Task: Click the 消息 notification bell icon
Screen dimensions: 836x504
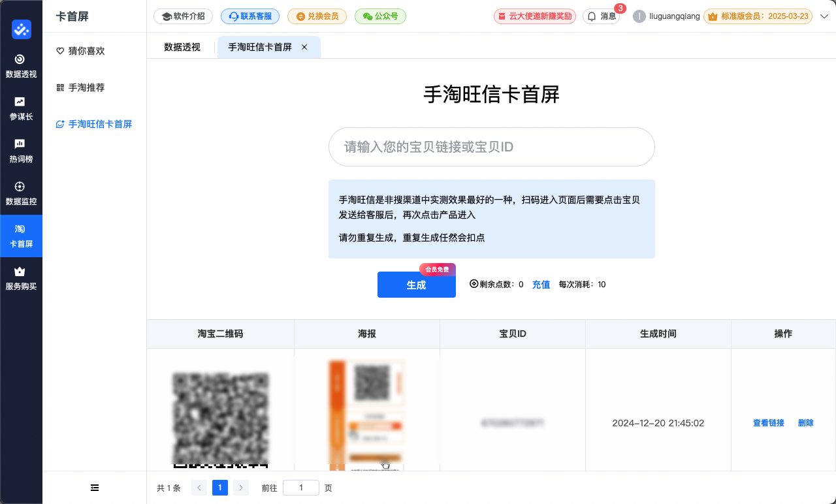Action: tap(602, 16)
